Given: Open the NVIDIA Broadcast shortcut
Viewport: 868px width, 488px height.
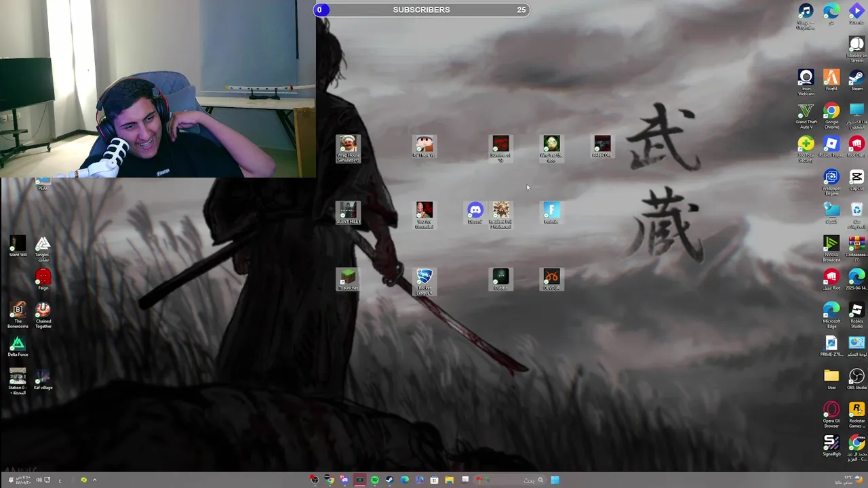Looking at the screenshot, I should pos(831,248).
